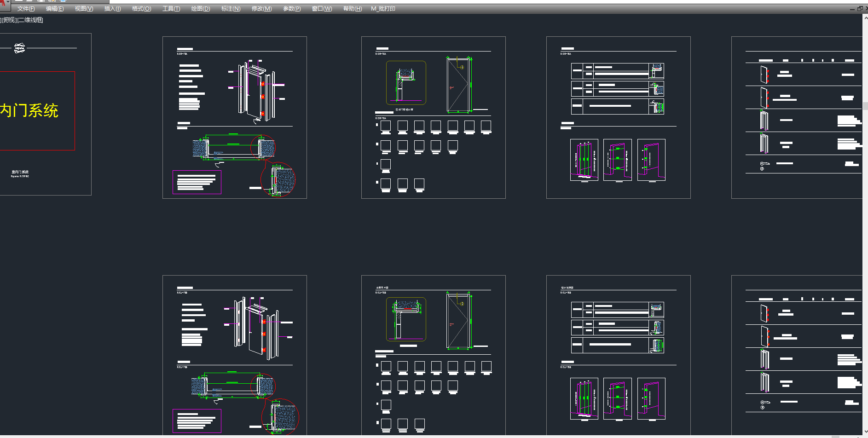Open the 格式(O) menu
Image resolution: width=868 pixels, height=438 pixels.
[x=141, y=9]
